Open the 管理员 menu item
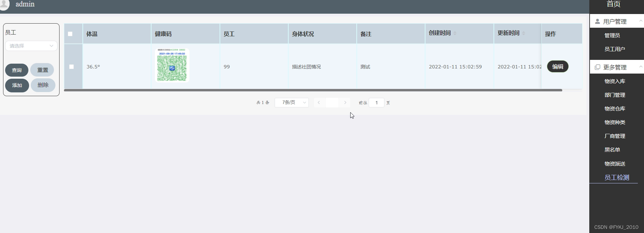Image resolution: width=644 pixels, height=233 pixels. (612, 35)
